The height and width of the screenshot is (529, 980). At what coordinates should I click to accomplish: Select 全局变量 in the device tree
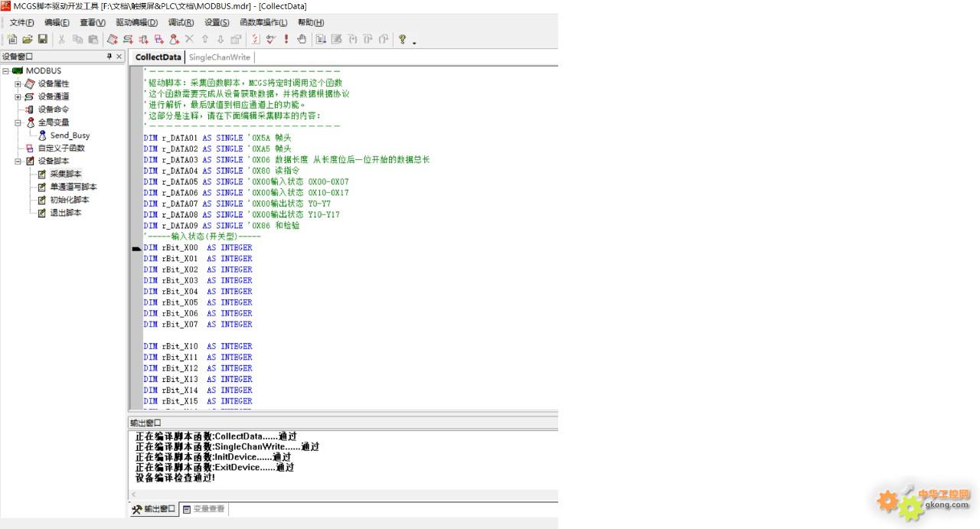(x=54, y=122)
